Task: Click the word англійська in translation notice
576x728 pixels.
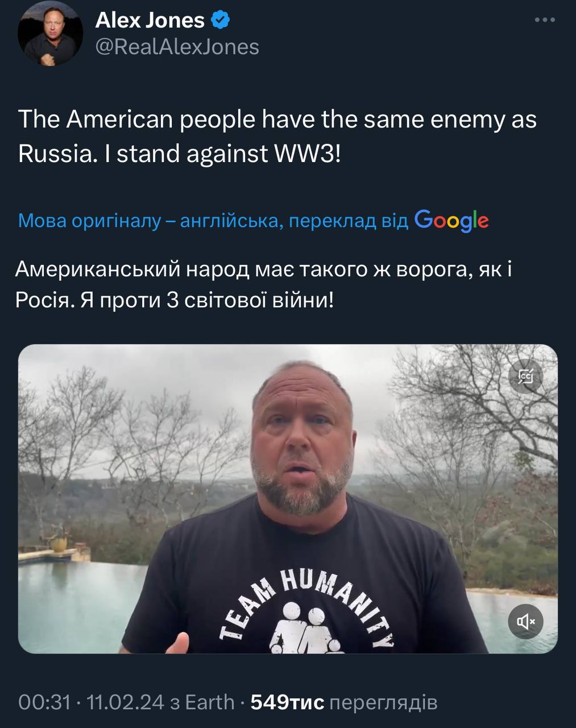Action: click(x=230, y=221)
